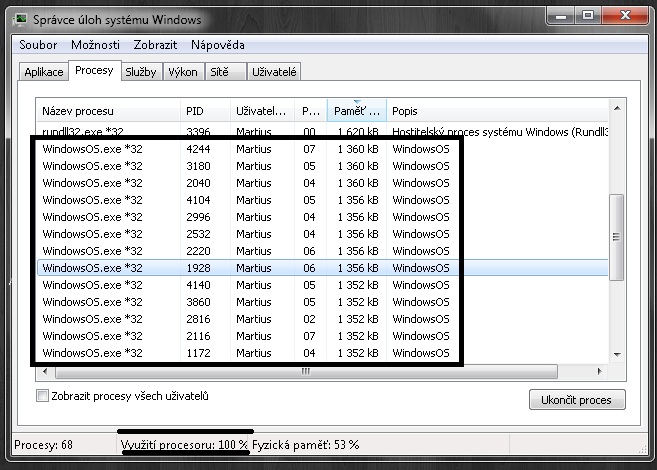
Task: Select WindowsOS.exe process with PID 4244
Action: coord(323,149)
